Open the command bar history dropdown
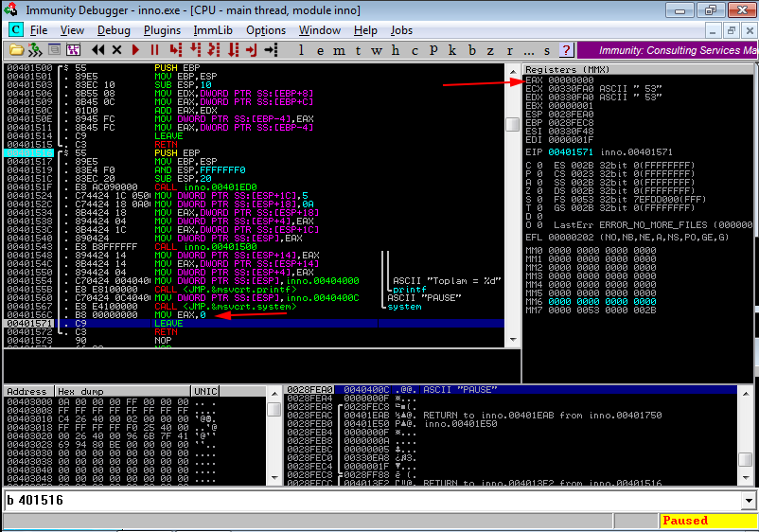 [x=749, y=501]
